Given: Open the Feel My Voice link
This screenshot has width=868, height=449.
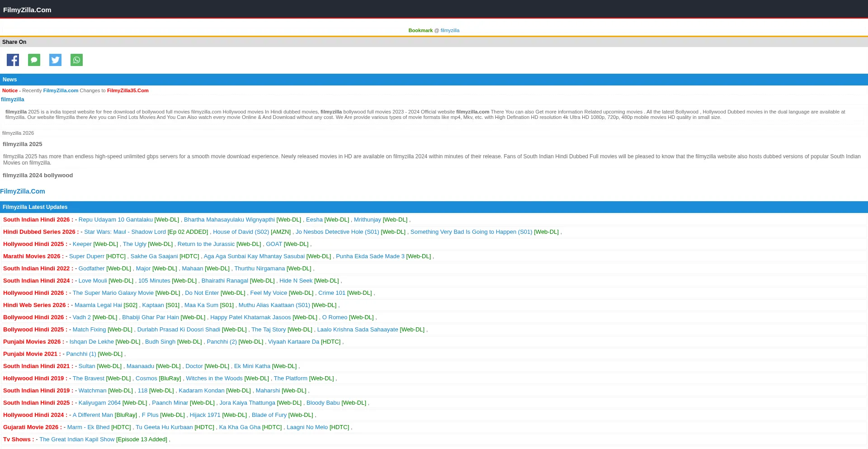Looking at the screenshot, I should [x=269, y=293].
